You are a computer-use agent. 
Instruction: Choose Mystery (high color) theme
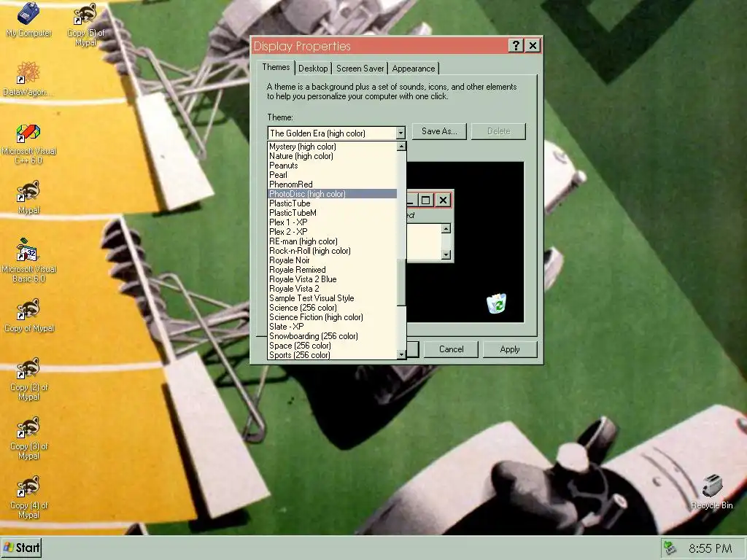(333, 147)
